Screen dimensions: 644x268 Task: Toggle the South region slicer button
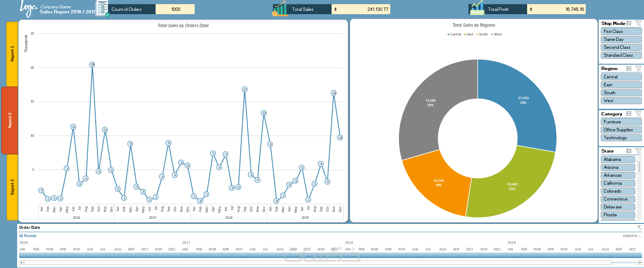621,93
